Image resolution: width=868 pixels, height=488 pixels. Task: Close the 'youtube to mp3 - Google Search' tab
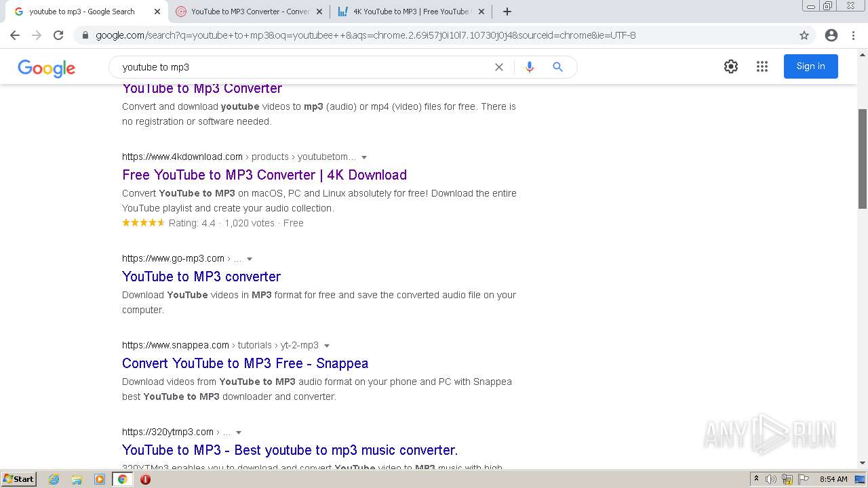click(x=157, y=12)
